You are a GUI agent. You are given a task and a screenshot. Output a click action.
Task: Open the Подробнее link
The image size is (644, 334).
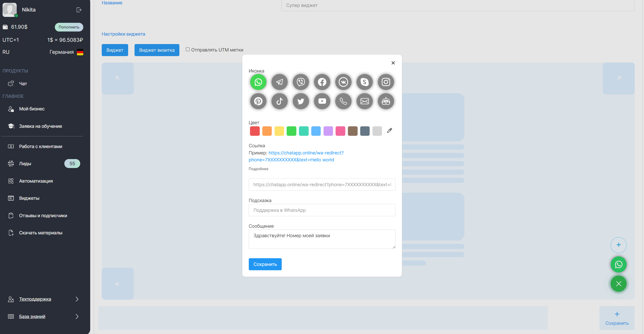click(258, 169)
